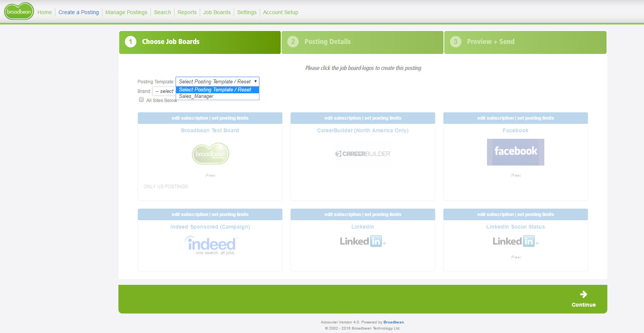This screenshot has width=644, height=333.
Task: Select the Broadbean Test Board logo
Action: [x=210, y=154]
